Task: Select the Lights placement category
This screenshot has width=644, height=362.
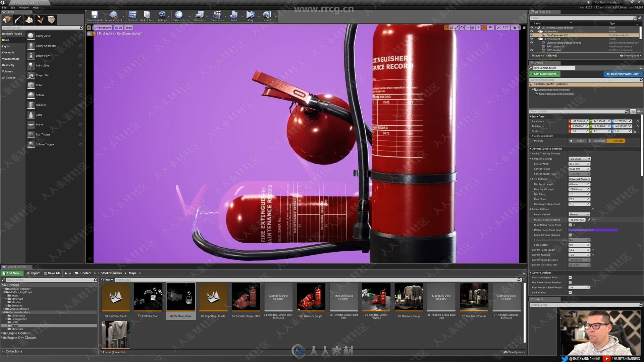Action: point(6,46)
